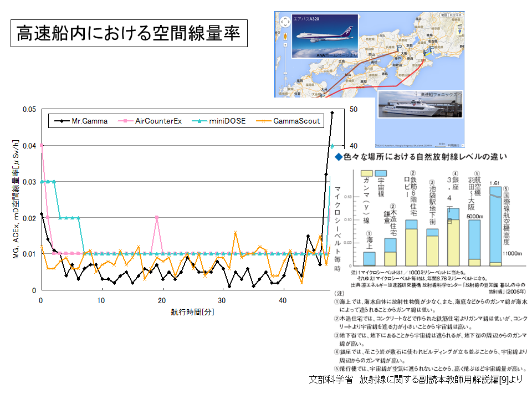The width and height of the screenshot is (532, 399).
Task: Select the Mr.Gamma legend entry
Action: [81, 121]
